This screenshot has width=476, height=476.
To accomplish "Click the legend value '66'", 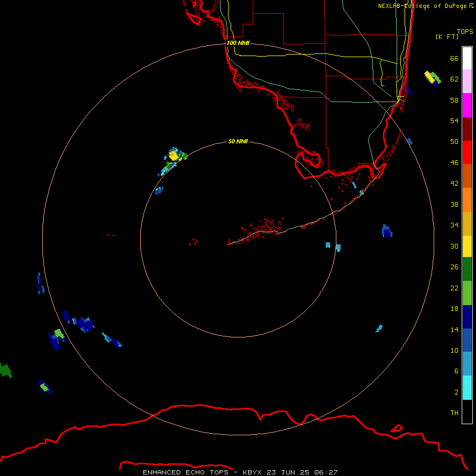I will click(x=454, y=58).
